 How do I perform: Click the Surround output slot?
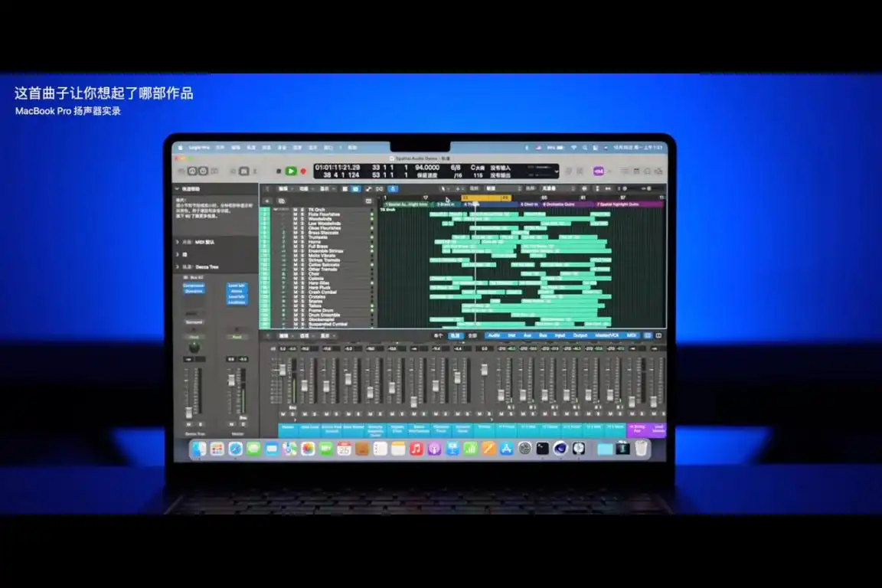click(194, 322)
